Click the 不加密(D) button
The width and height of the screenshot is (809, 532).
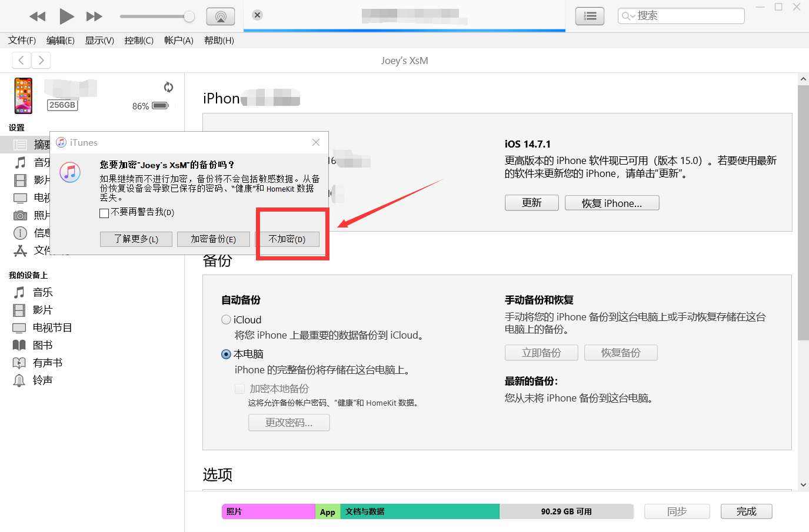[287, 239]
